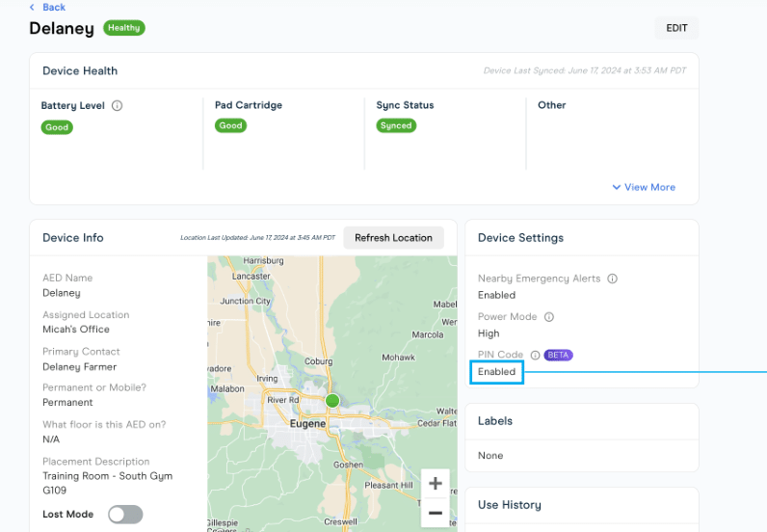Click the PIN Code Enabled value

496,372
